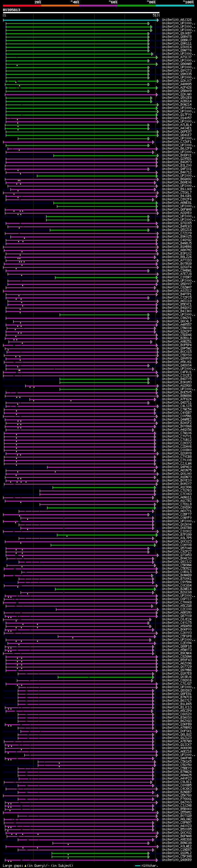Select hit label UniRef100_Q57X48

[177, 548]
